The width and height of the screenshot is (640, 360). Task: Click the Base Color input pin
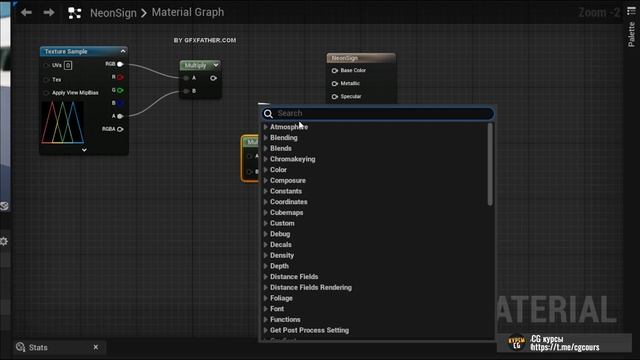335,71
